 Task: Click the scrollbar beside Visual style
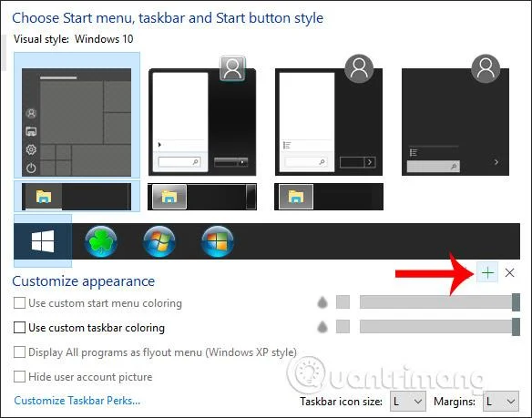[x=4, y=53]
